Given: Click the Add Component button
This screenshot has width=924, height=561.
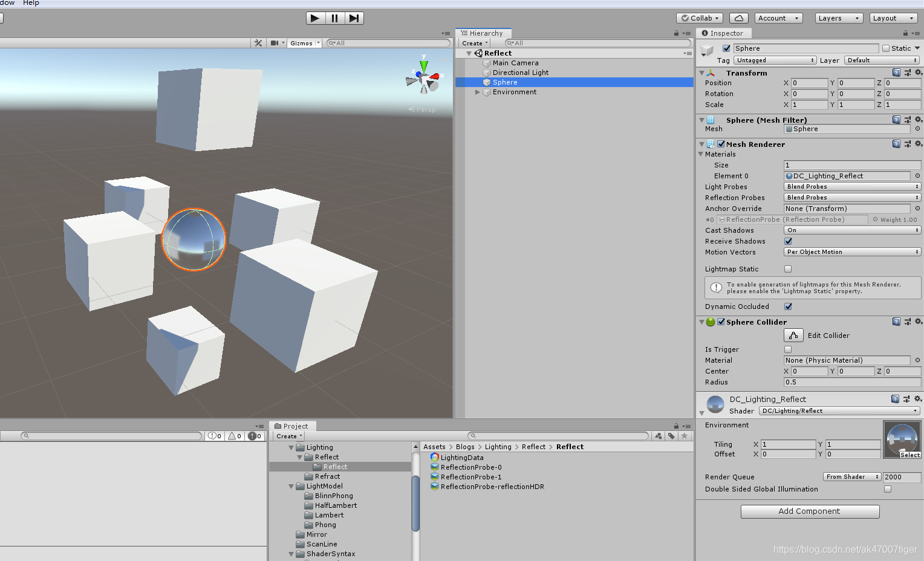Looking at the screenshot, I should tap(810, 511).
